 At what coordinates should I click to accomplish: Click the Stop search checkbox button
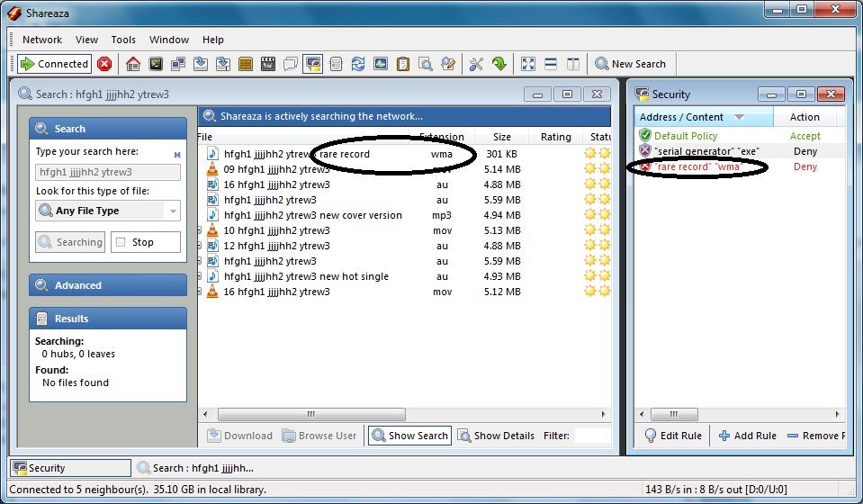pyautogui.click(x=145, y=242)
